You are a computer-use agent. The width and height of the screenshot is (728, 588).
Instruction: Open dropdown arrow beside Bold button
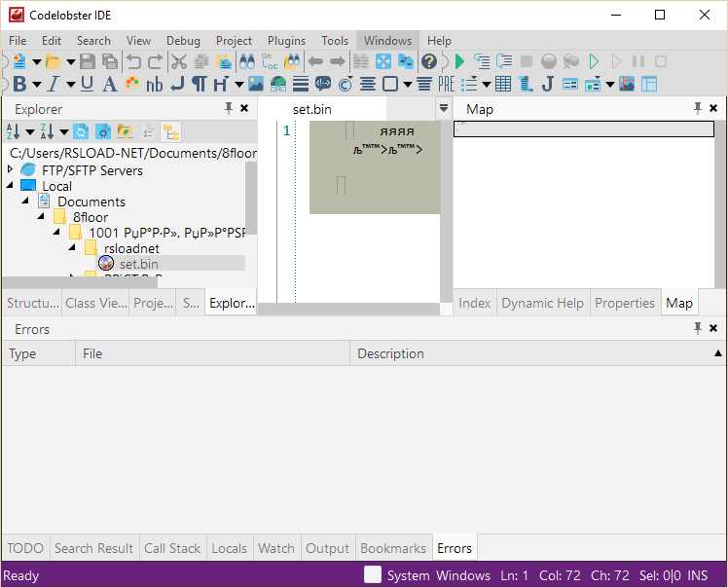pos(37,84)
